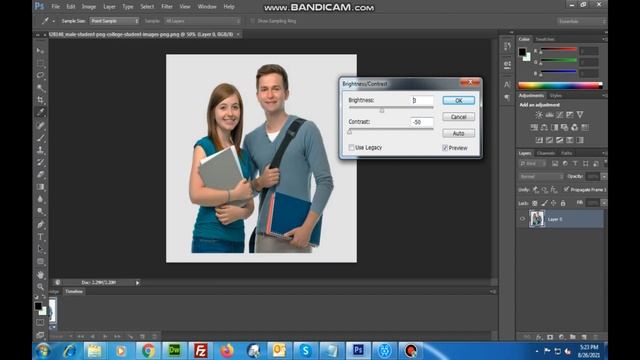Image resolution: width=640 pixels, height=360 pixels.
Task: Hide Layer 0 using the eye icon
Action: click(522, 219)
